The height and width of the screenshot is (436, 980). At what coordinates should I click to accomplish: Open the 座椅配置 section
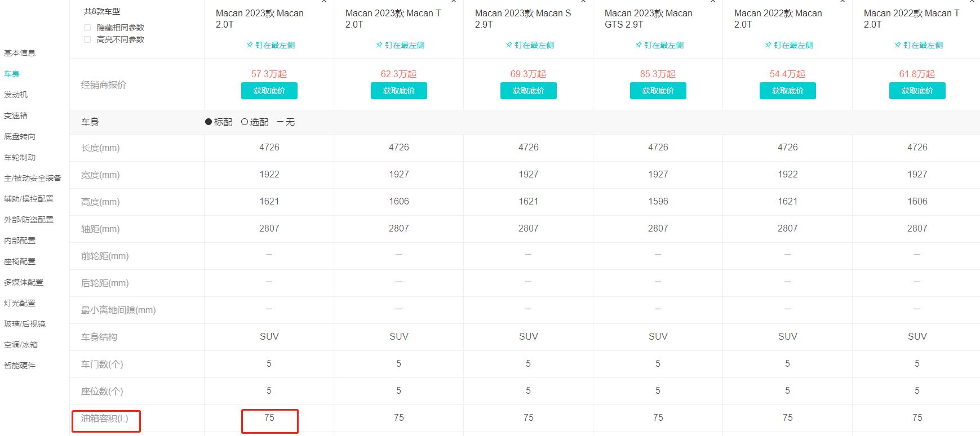coord(20,261)
